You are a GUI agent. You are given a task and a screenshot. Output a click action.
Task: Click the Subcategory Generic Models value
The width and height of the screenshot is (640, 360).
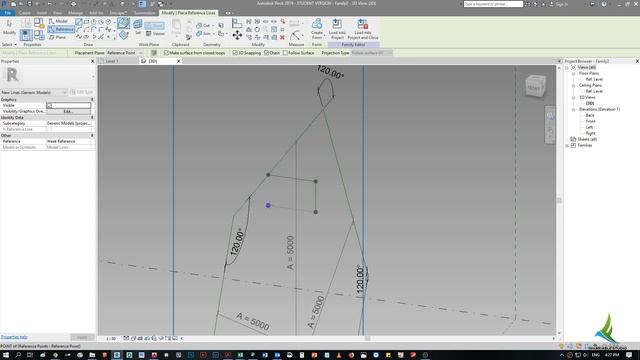click(69, 123)
